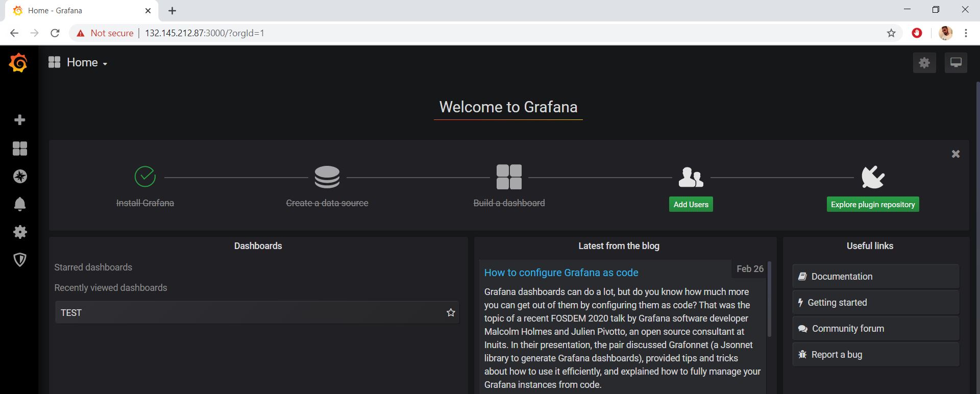
Task: Click the Feb 26 blog date
Action: [750, 269]
